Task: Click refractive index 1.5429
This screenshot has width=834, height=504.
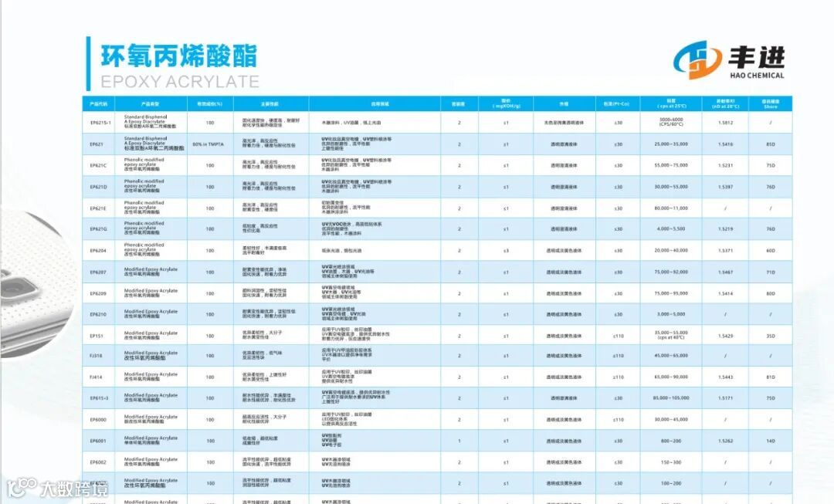Action: tap(725, 336)
